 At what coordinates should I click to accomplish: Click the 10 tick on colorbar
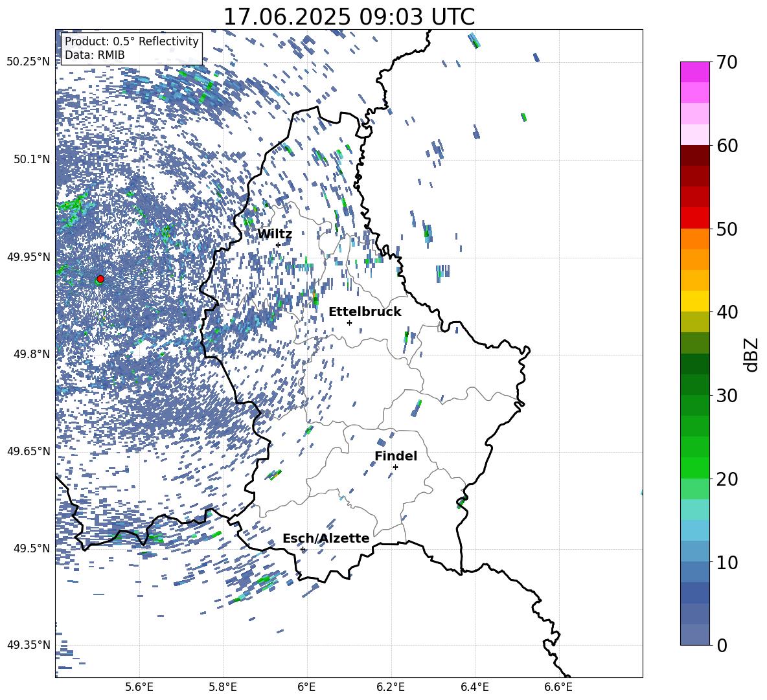point(727,562)
